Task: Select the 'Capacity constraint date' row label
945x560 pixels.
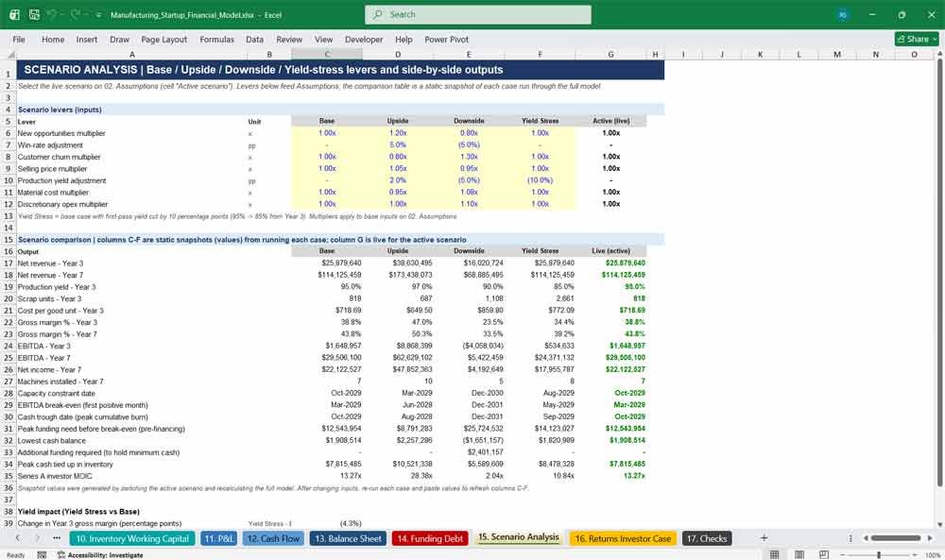Action: (56, 393)
